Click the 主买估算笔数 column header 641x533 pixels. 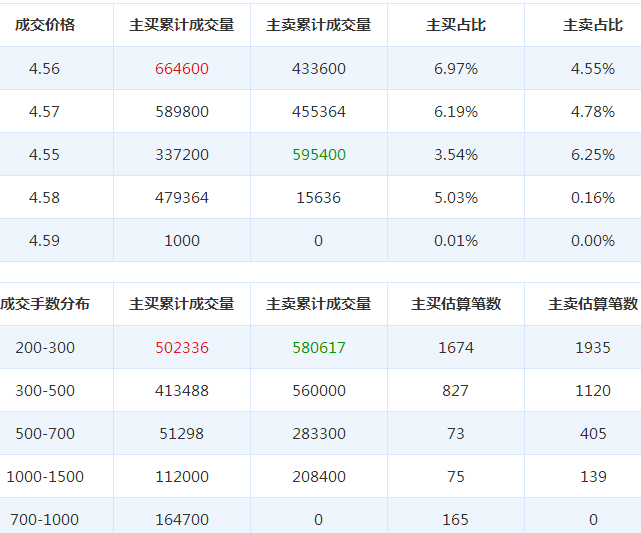click(x=456, y=304)
